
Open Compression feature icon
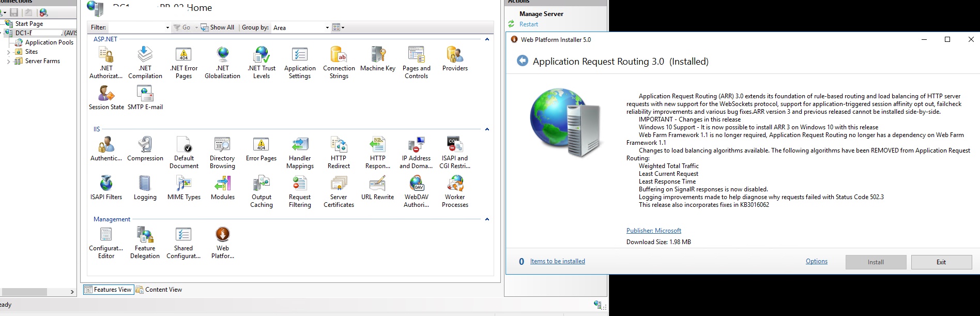pos(145,148)
